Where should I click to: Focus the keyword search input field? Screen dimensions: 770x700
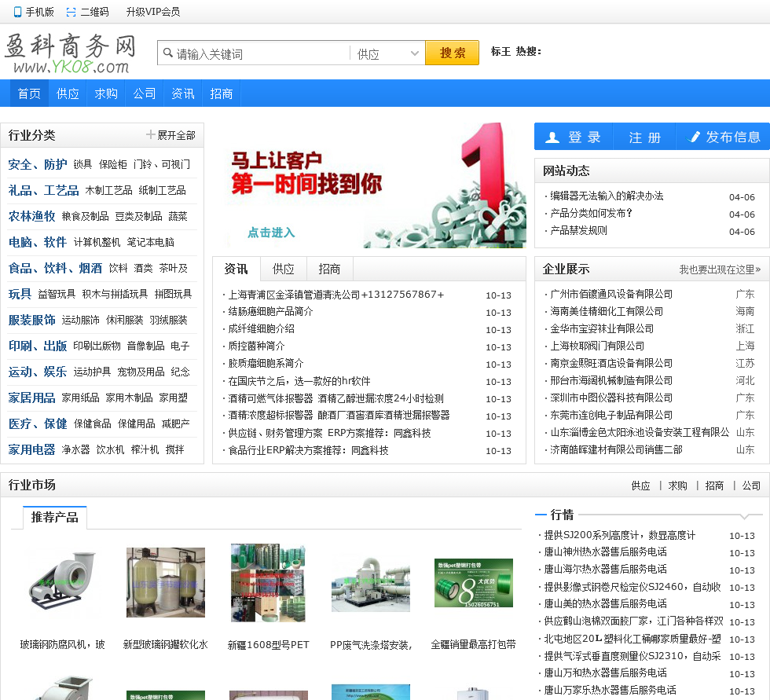click(259, 53)
